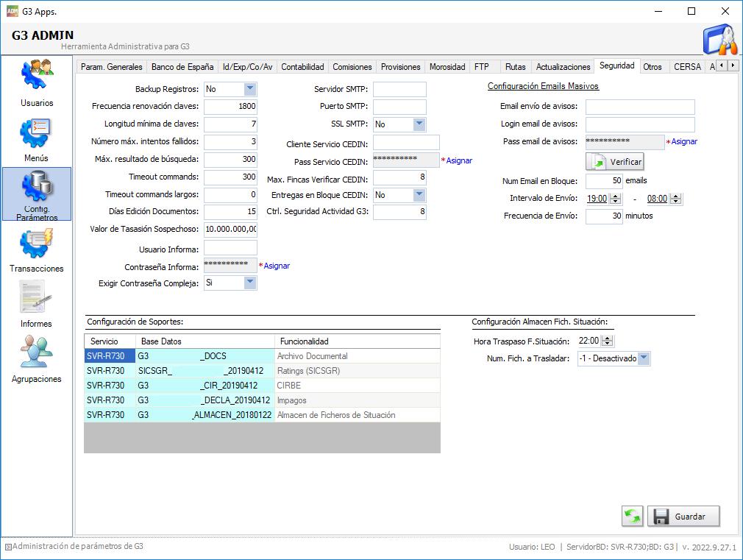Select the Config. Parámetros sidebar icon
Screen dimensions: 743x560
click(37, 194)
